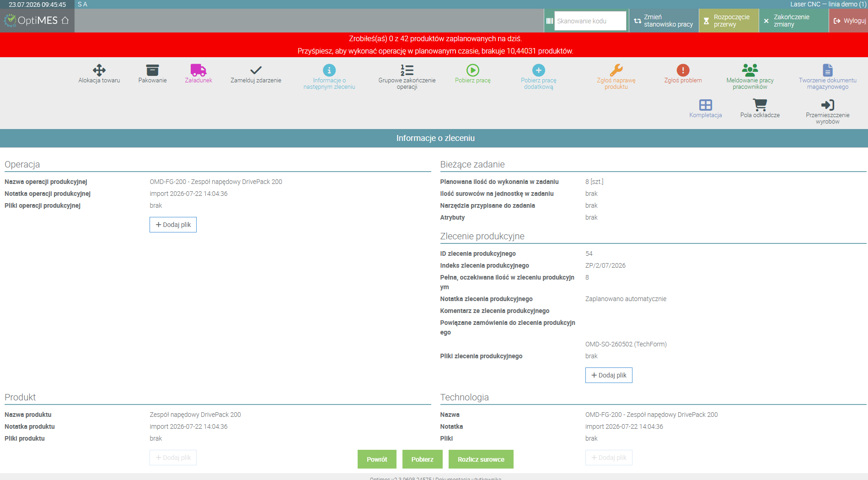Report repair via Zgłoś naprawę produktu wrench
The width and height of the screenshot is (868, 480).
(616, 70)
